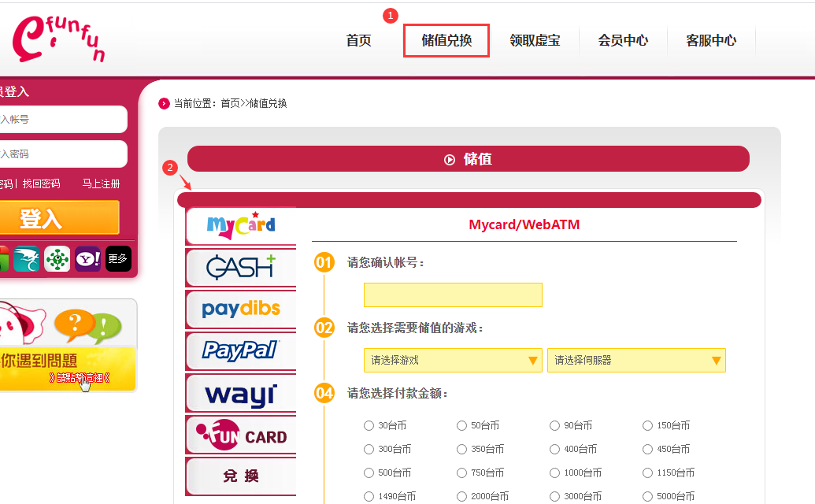This screenshot has width=815, height=504.
Task: Go to 首页 home page
Action: coord(358,40)
